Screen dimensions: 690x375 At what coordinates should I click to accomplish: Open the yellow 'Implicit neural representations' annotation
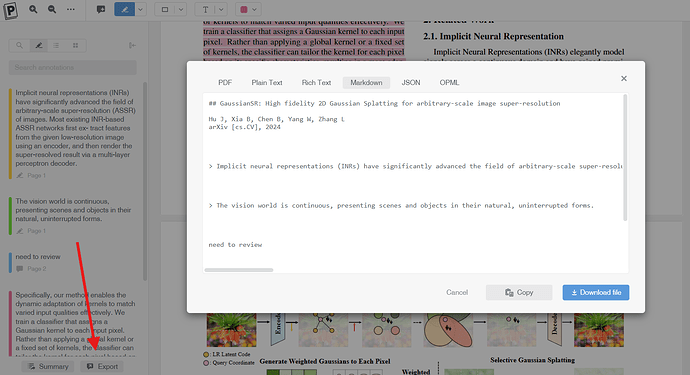(x=73, y=133)
